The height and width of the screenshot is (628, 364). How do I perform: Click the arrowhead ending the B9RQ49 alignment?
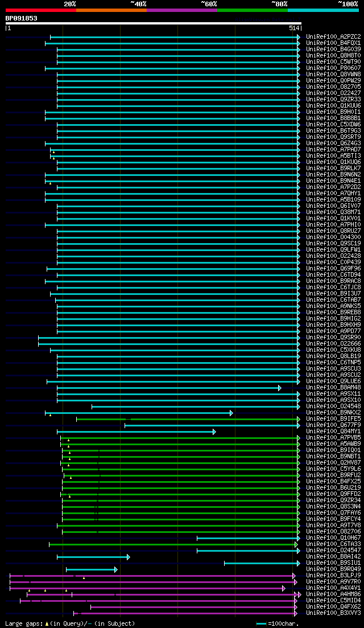coord(115,569)
